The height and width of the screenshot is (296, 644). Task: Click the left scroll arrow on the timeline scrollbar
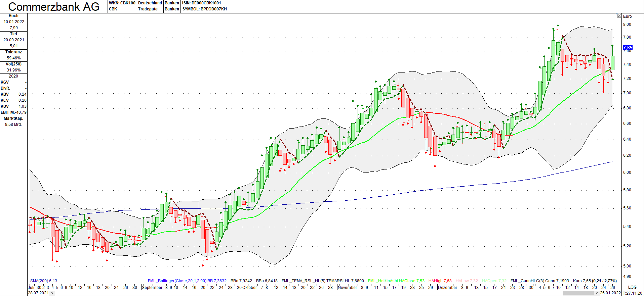[52, 293]
